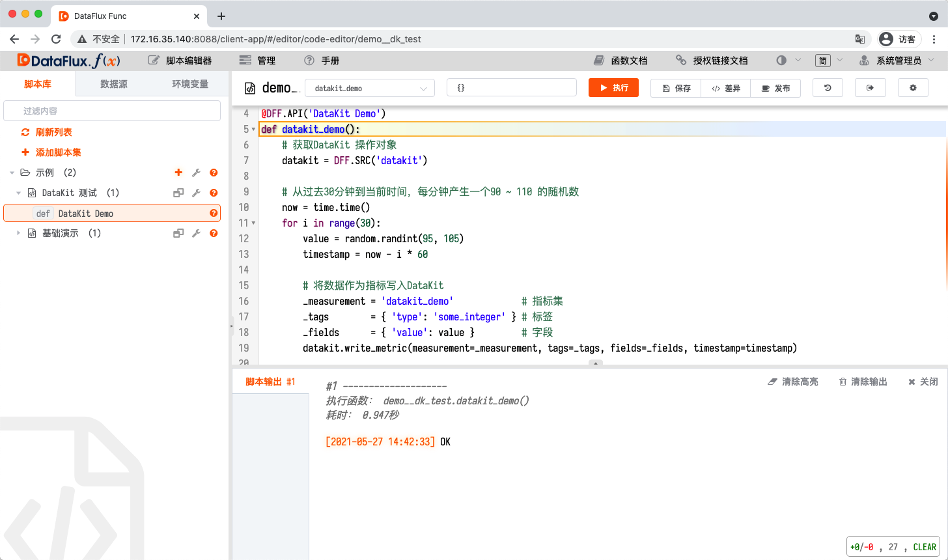948x560 pixels.
Task: Click the 发布 publish button
Action: tap(775, 88)
